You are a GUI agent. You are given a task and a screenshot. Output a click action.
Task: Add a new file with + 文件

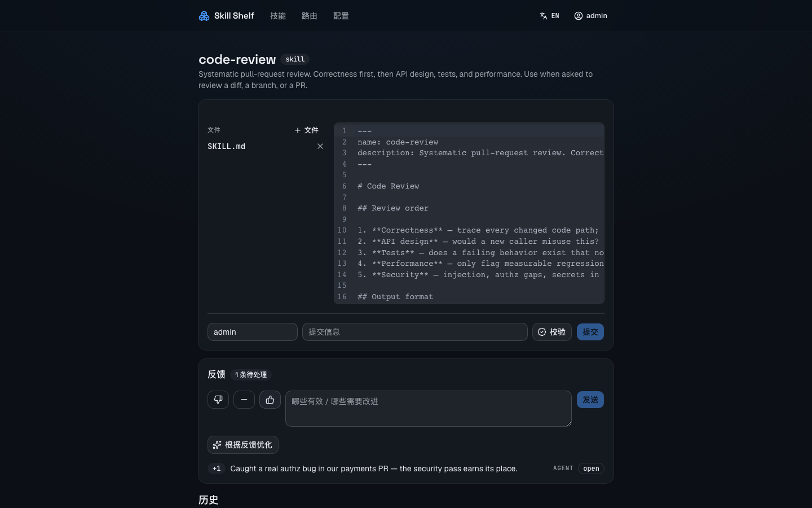click(306, 130)
